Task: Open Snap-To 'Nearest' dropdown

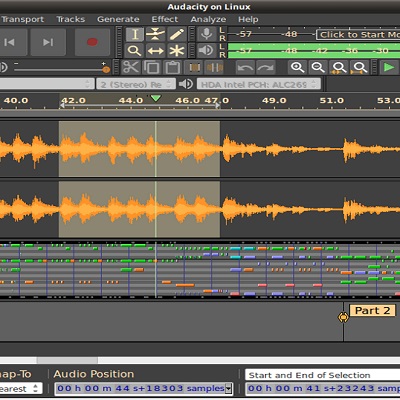Action: (21, 389)
